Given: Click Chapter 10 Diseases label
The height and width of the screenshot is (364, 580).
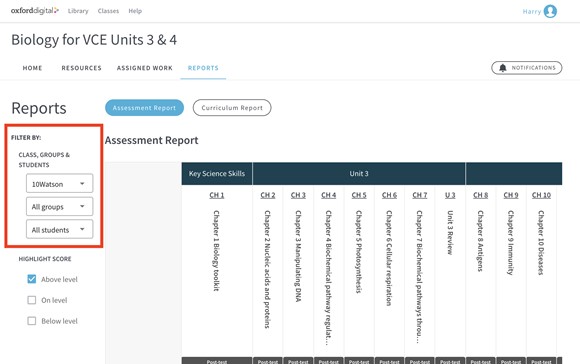Looking at the screenshot, I should (541, 243).
